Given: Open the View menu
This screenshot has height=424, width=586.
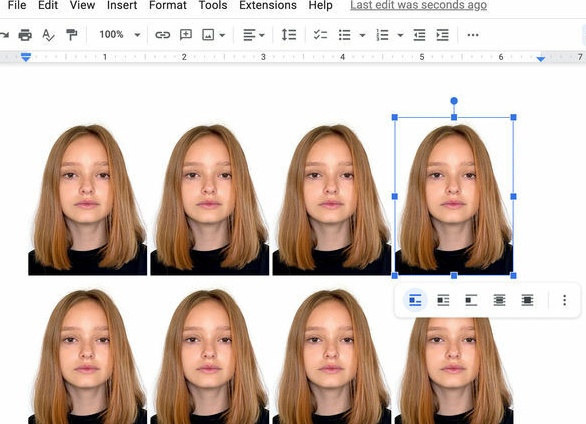Looking at the screenshot, I should 82,5.
